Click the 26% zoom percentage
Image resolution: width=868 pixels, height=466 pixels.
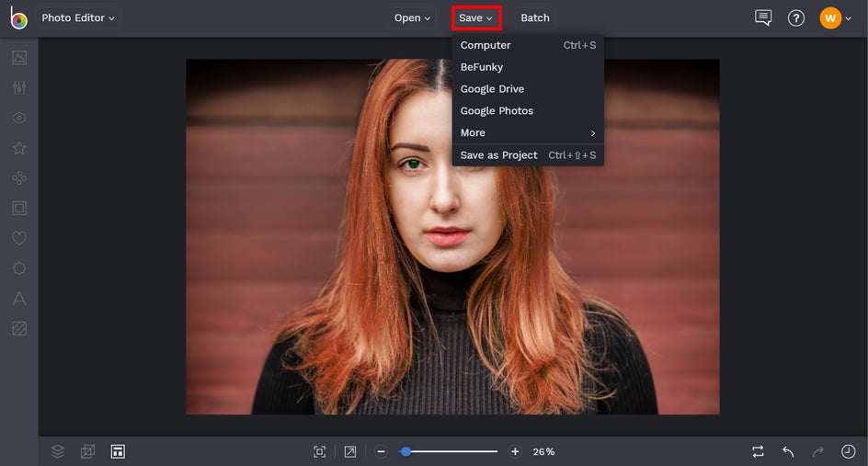(x=543, y=451)
